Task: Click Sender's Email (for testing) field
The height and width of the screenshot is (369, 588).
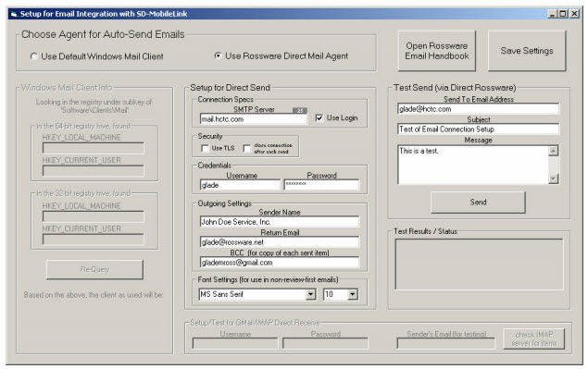Action: click(446, 343)
